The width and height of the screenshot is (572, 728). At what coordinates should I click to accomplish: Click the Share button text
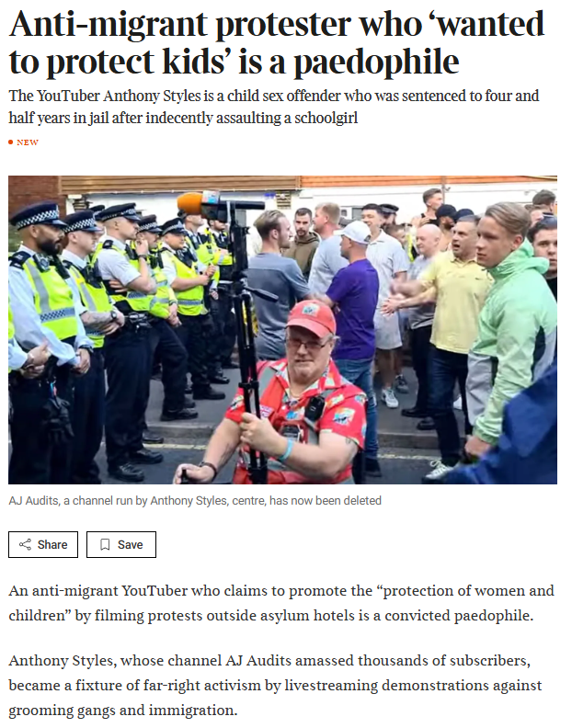click(52, 544)
